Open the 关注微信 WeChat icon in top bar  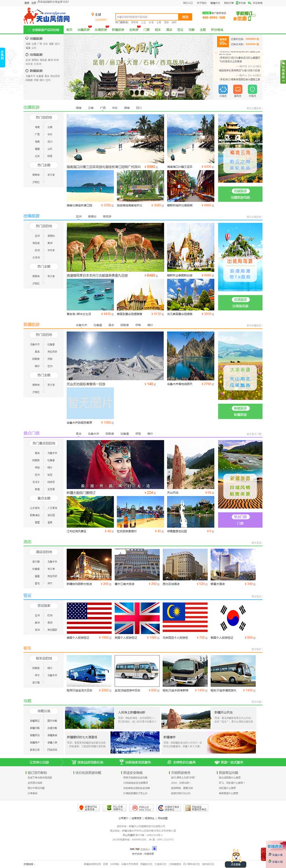pos(255,3)
